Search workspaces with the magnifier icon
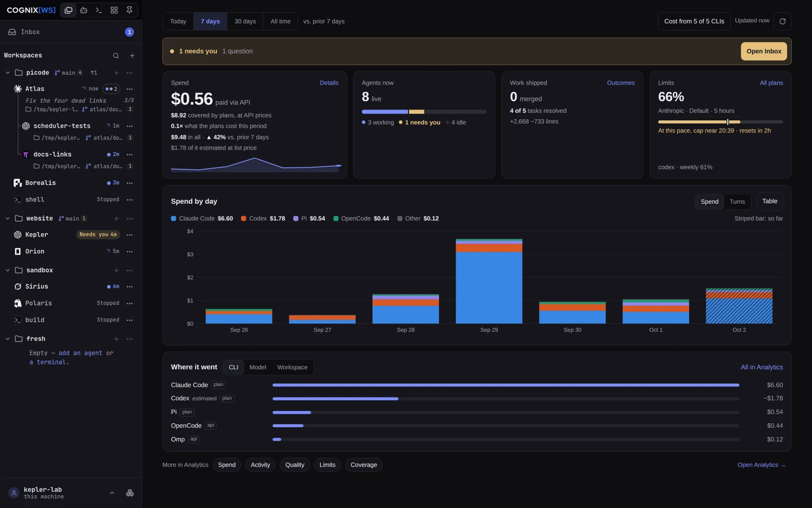 pyautogui.click(x=116, y=56)
